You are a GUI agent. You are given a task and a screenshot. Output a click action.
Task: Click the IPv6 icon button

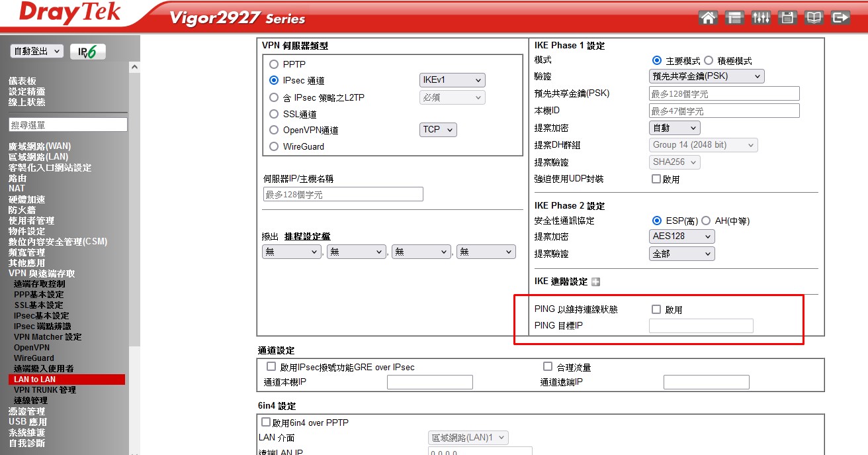coord(87,52)
